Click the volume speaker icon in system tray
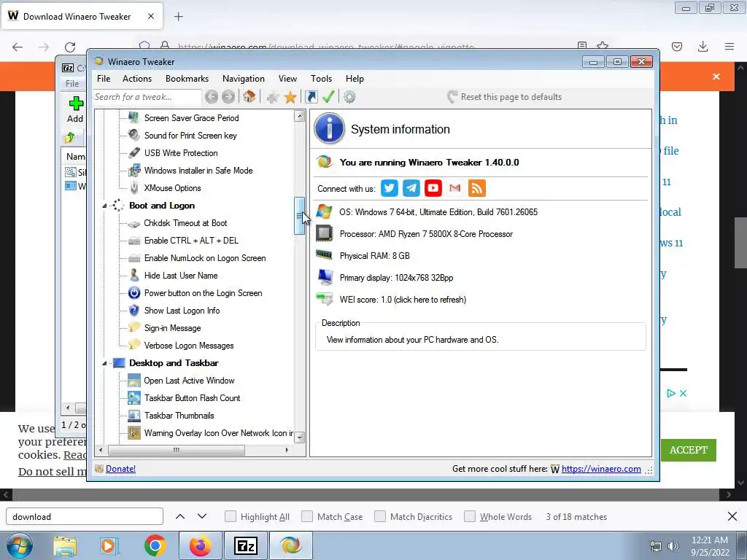 (673, 546)
